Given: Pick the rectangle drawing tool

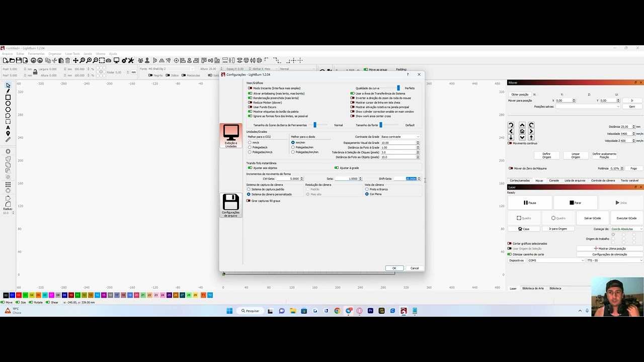Looking at the screenshot, I should [8, 98].
